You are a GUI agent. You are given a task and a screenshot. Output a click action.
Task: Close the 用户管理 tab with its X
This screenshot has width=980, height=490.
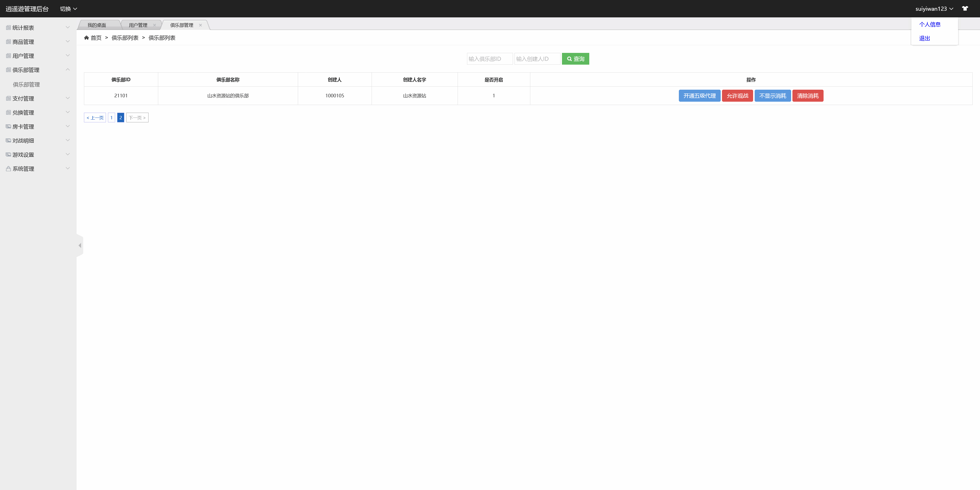tap(154, 25)
